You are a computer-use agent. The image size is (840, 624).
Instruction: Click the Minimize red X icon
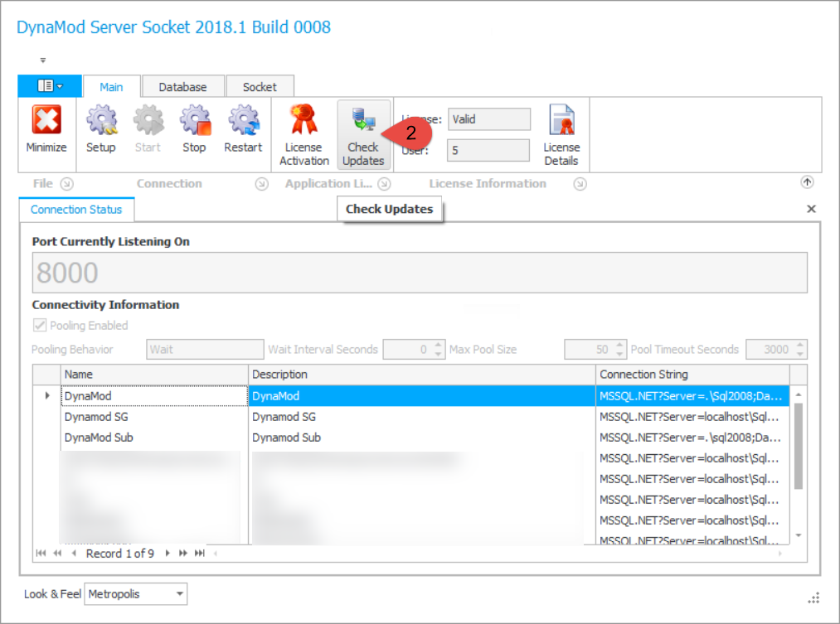click(x=46, y=119)
